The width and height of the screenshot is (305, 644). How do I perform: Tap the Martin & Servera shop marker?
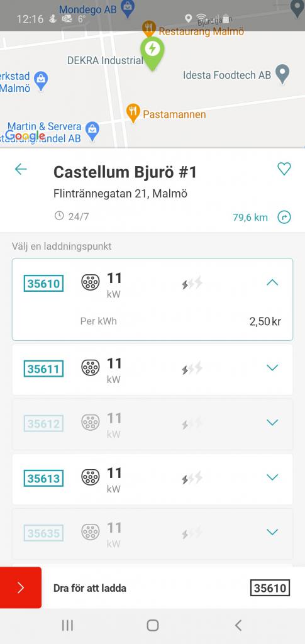(x=92, y=132)
